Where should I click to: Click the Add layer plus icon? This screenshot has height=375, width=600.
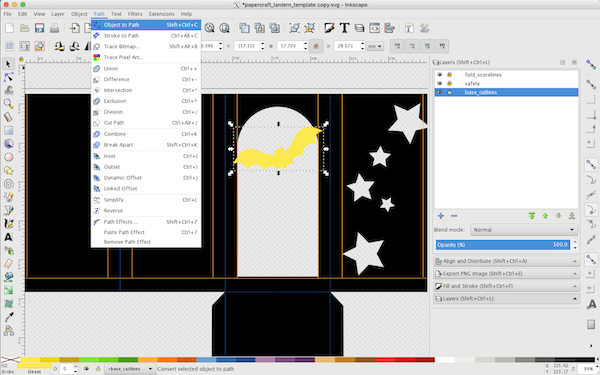click(x=441, y=216)
